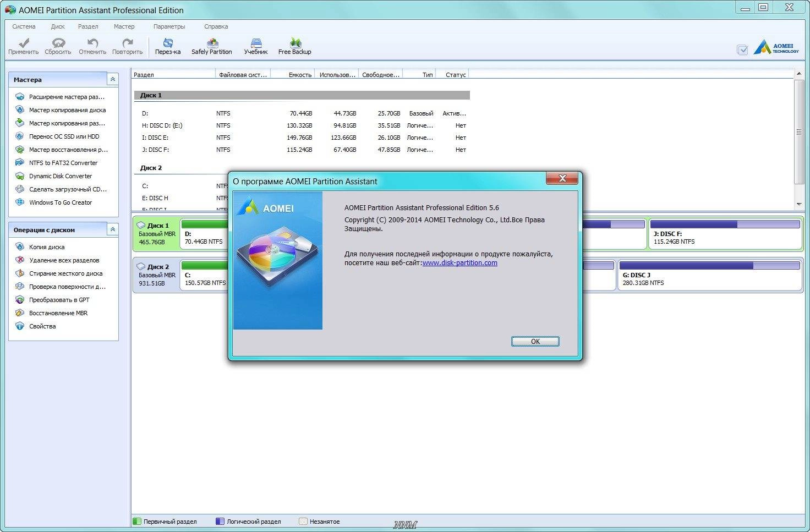Open the Диск menu

click(58, 26)
